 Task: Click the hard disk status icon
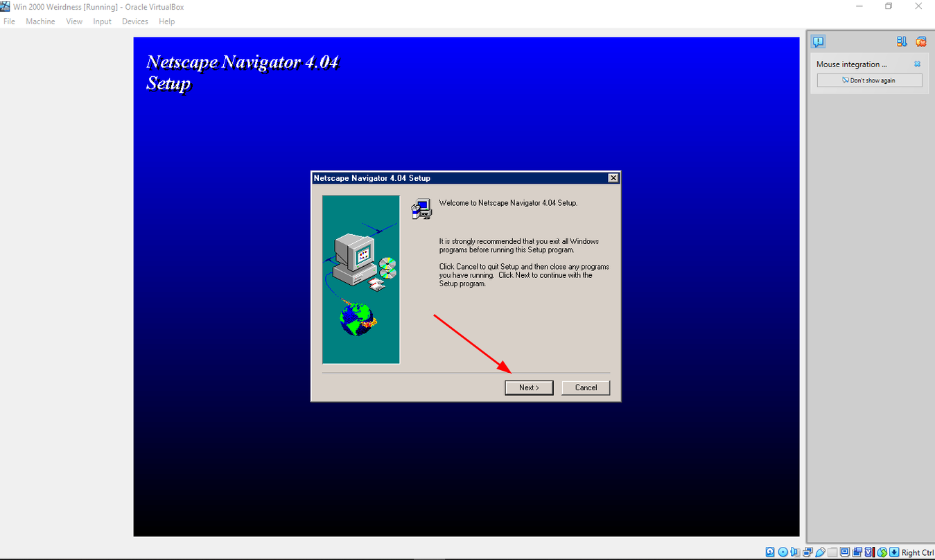(770, 552)
